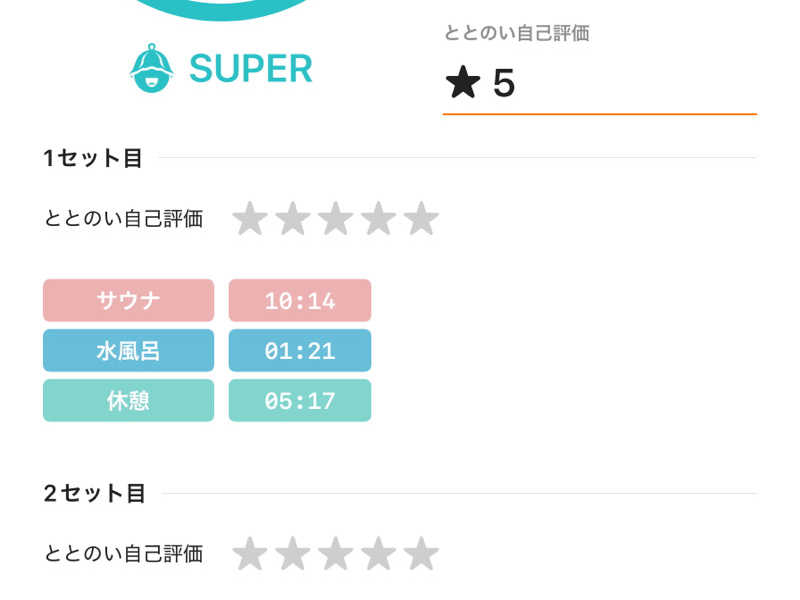Set set 2 rating to one star

point(249,553)
